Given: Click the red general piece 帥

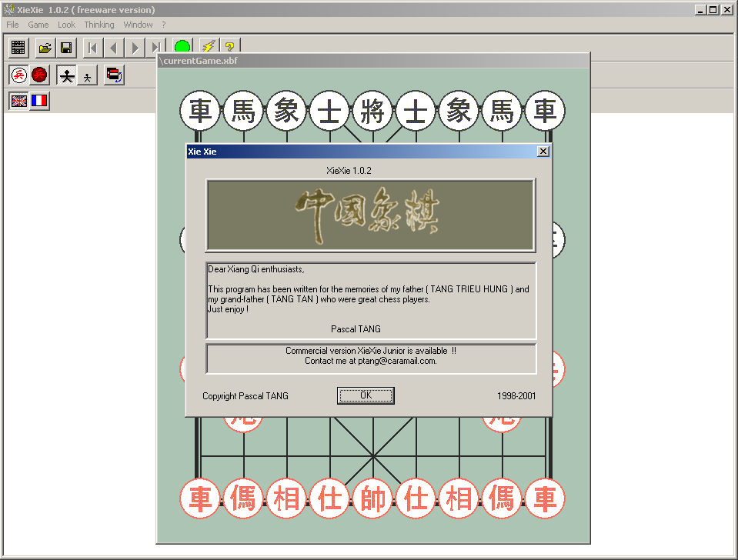Looking at the screenshot, I should click(372, 498).
